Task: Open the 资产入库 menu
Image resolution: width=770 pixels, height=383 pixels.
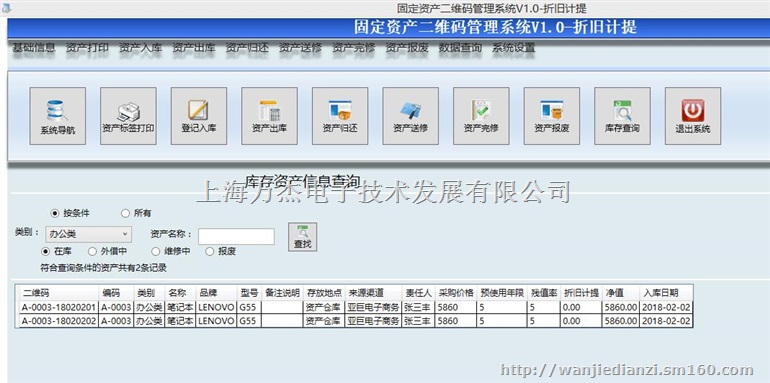Action: pos(140,48)
